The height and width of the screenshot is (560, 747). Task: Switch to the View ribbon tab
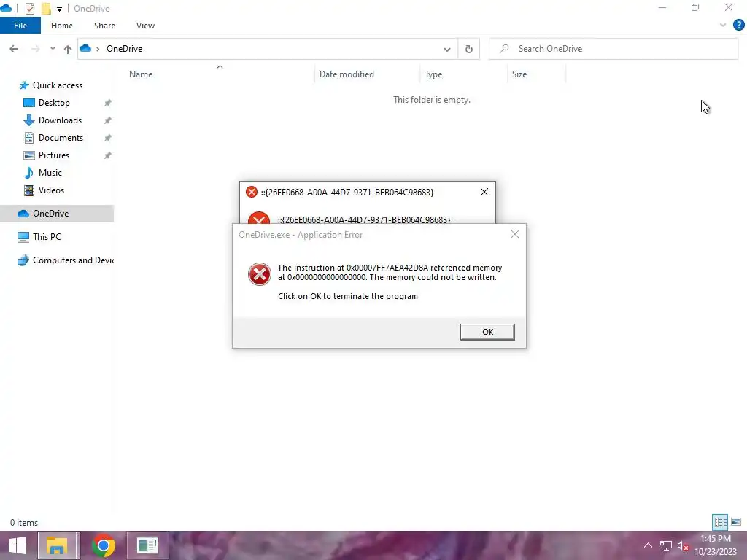145,26
